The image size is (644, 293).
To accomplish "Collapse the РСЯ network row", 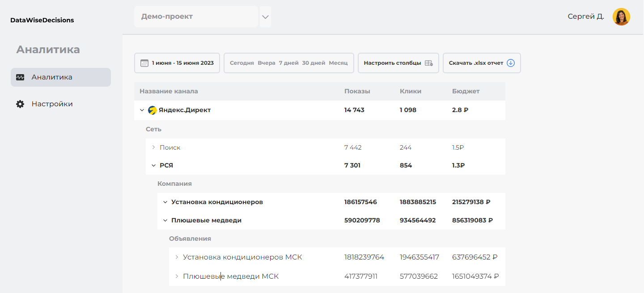I will coord(153,166).
